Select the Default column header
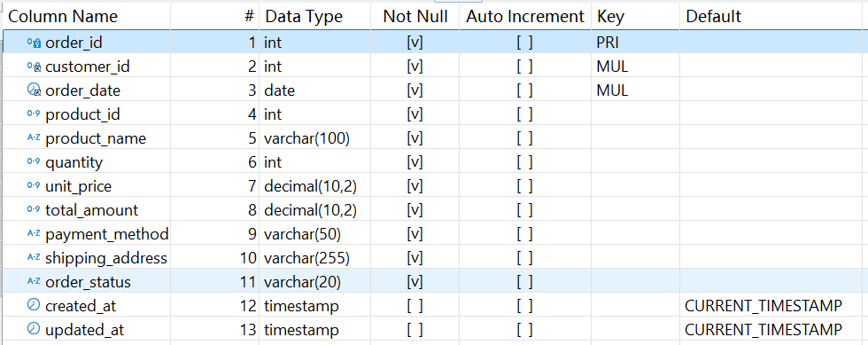The width and height of the screenshot is (868, 345). [x=713, y=17]
